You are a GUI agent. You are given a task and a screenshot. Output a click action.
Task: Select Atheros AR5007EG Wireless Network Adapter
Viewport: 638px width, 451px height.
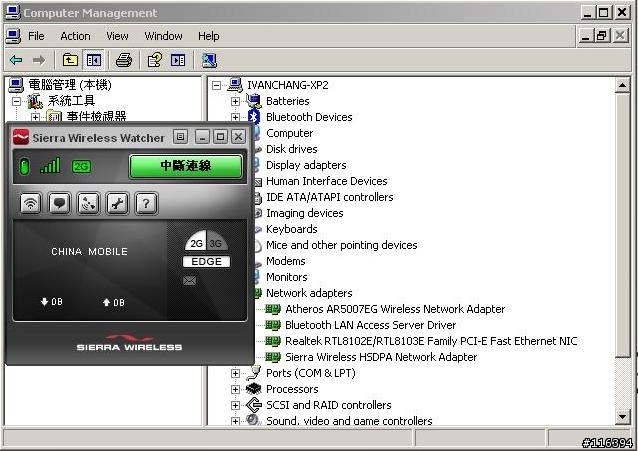[395, 309]
